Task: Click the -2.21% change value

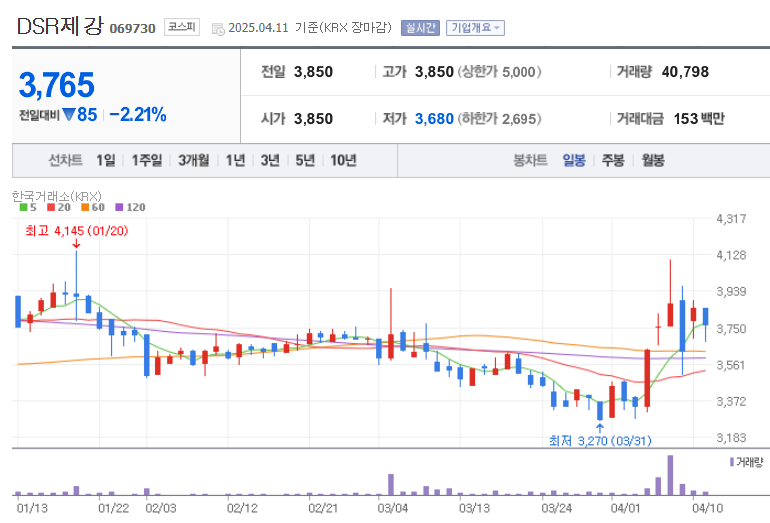Action: 138,114
